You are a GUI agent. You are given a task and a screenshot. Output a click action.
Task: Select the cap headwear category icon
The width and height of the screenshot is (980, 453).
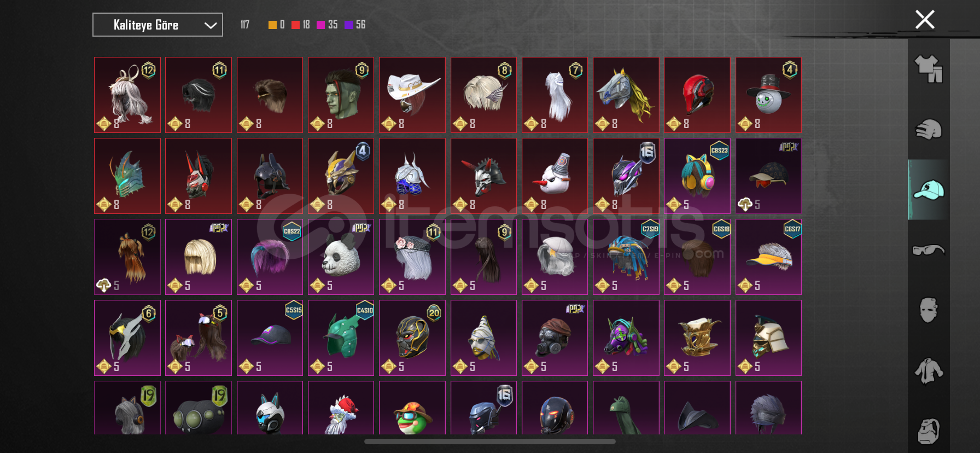pos(929,190)
